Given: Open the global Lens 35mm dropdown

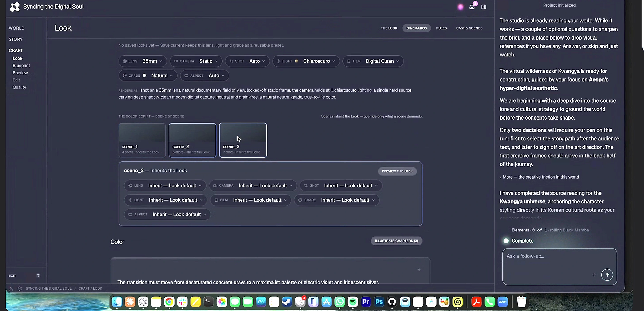Looking at the screenshot, I should pos(143,61).
